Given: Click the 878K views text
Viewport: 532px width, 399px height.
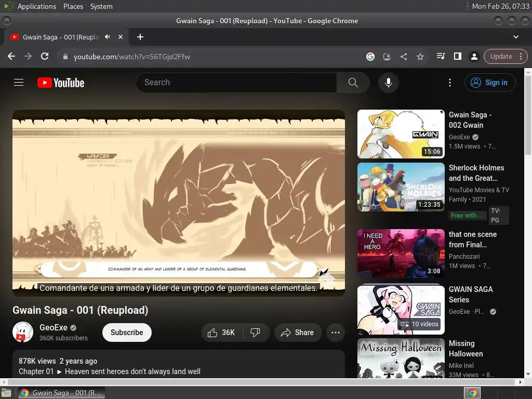Looking at the screenshot, I should (x=37, y=361).
